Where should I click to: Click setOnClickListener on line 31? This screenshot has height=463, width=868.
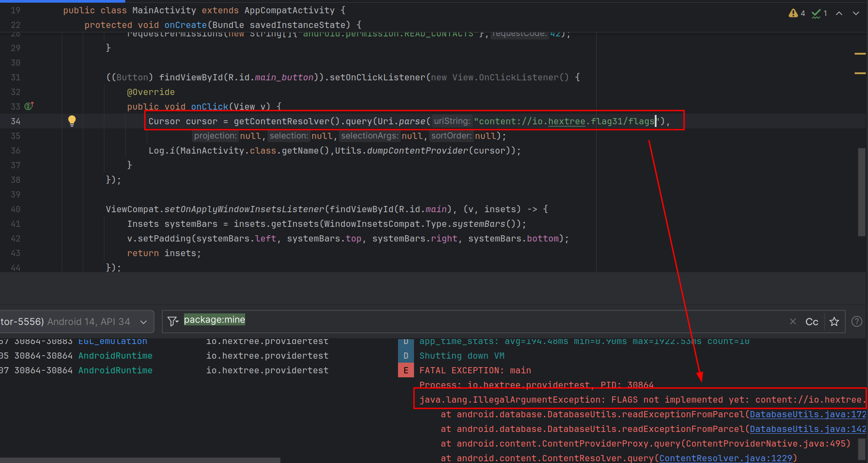click(377, 77)
